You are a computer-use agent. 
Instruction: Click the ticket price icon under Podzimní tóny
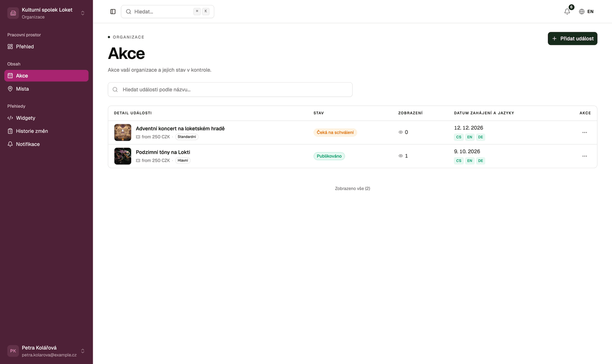click(138, 161)
